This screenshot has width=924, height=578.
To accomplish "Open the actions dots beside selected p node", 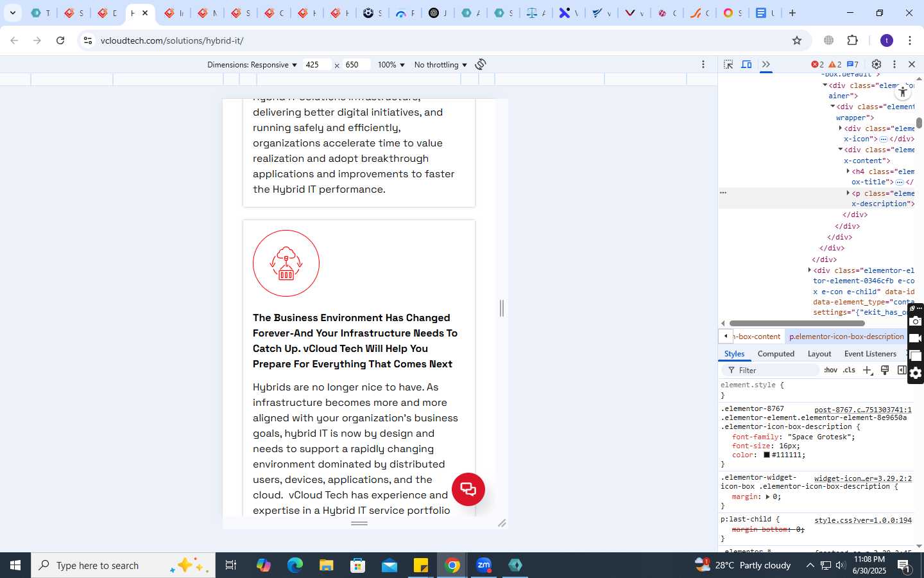I will (723, 193).
